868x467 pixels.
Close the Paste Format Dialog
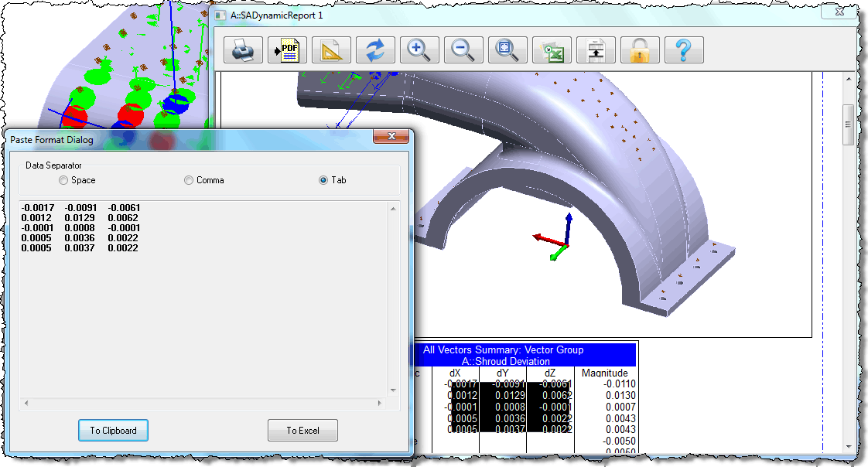coord(391,136)
